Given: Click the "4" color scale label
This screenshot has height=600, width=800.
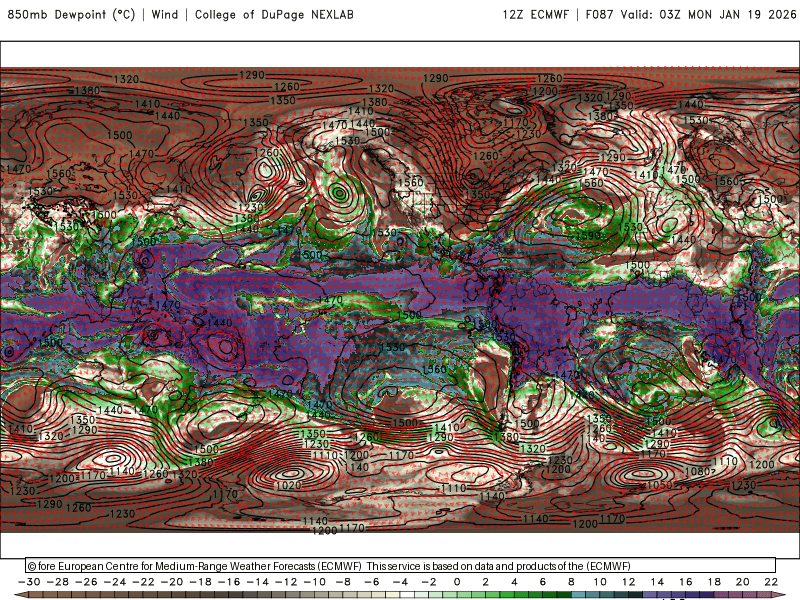Looking at the screenshot, I should 514,582.
